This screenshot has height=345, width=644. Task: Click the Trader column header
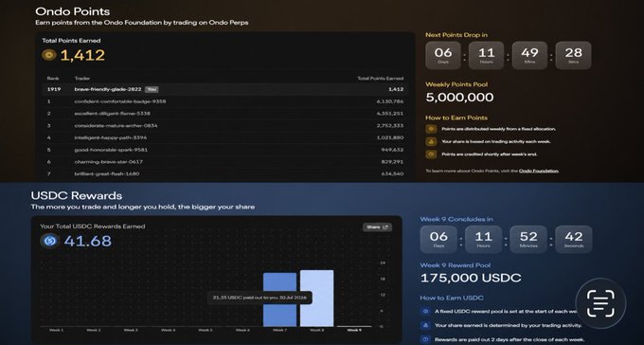pos(82,78)
